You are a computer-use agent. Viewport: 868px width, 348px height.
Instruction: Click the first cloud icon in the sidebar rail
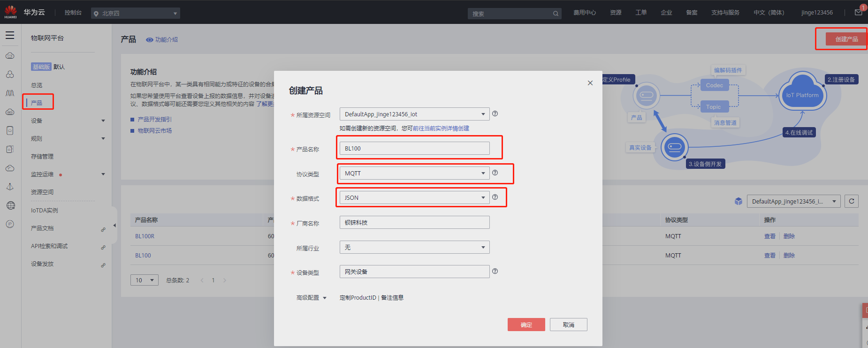tap(10, 56)
